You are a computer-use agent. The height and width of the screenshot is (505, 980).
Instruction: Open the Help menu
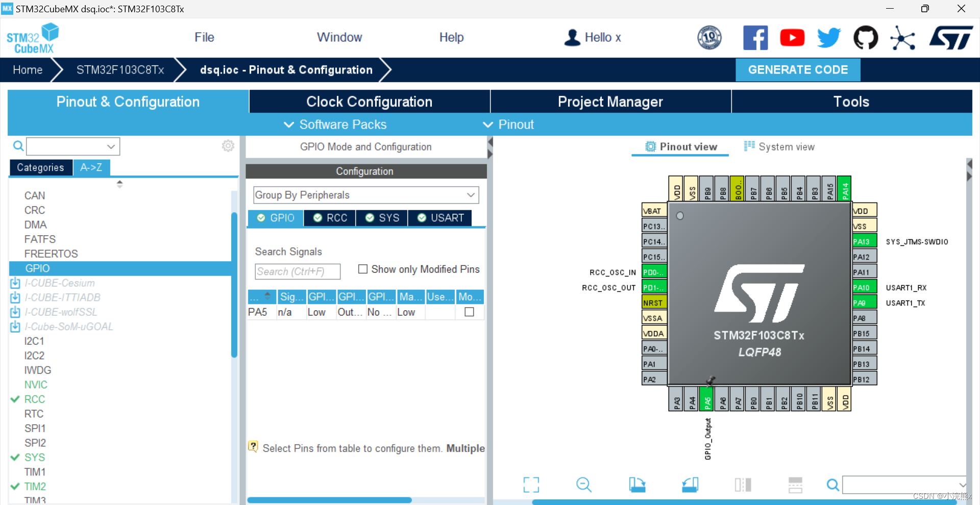451,37
